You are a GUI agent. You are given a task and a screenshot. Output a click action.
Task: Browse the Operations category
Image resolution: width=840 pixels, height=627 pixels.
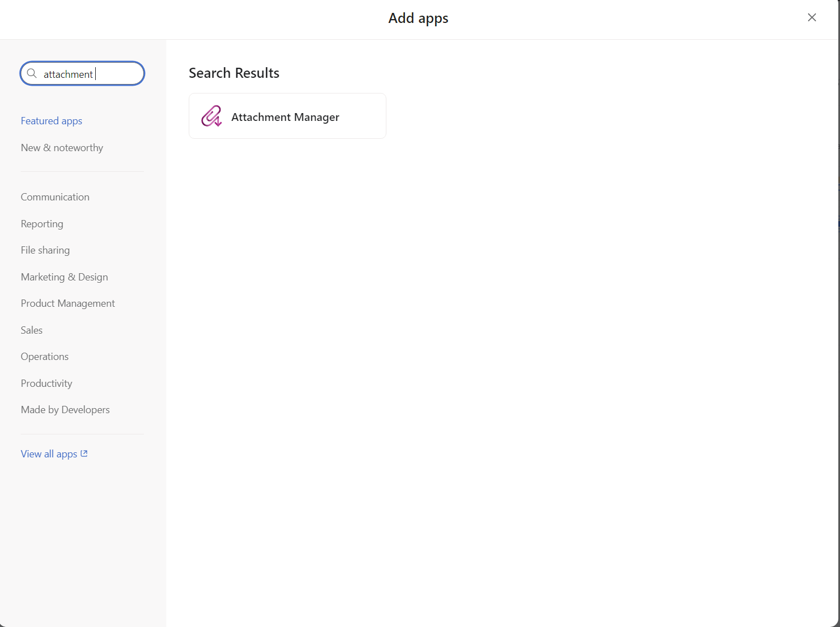[x=44, y=356]
